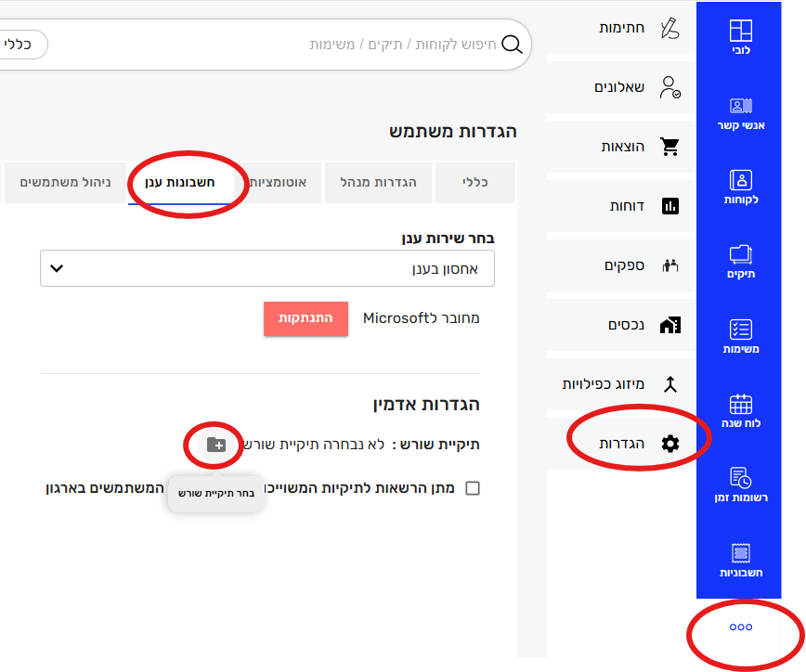Image resolution: width=806 pixels, height=672 pixels.
Task: Open לוח שנה calendar
Action: (x=740, y=411)
